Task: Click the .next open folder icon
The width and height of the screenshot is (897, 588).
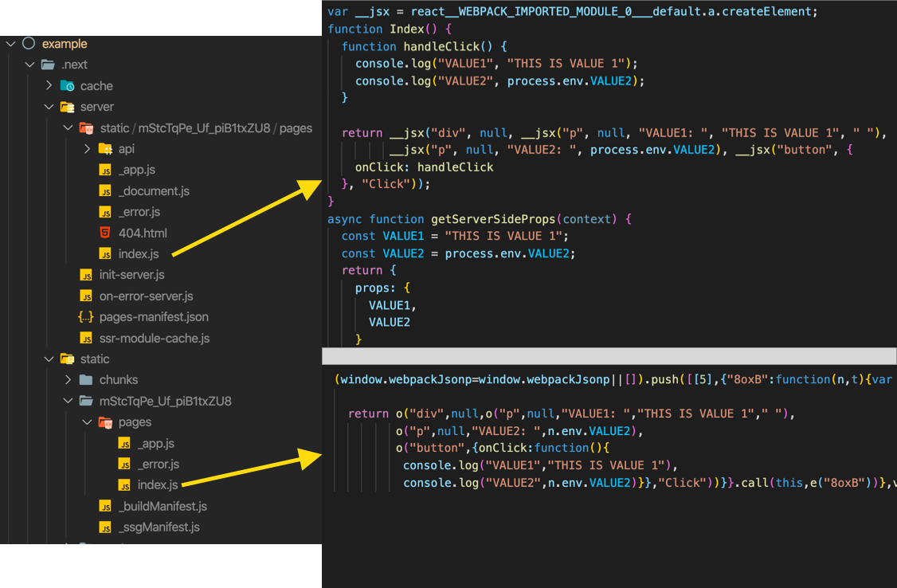Action: tap(48, 65)
